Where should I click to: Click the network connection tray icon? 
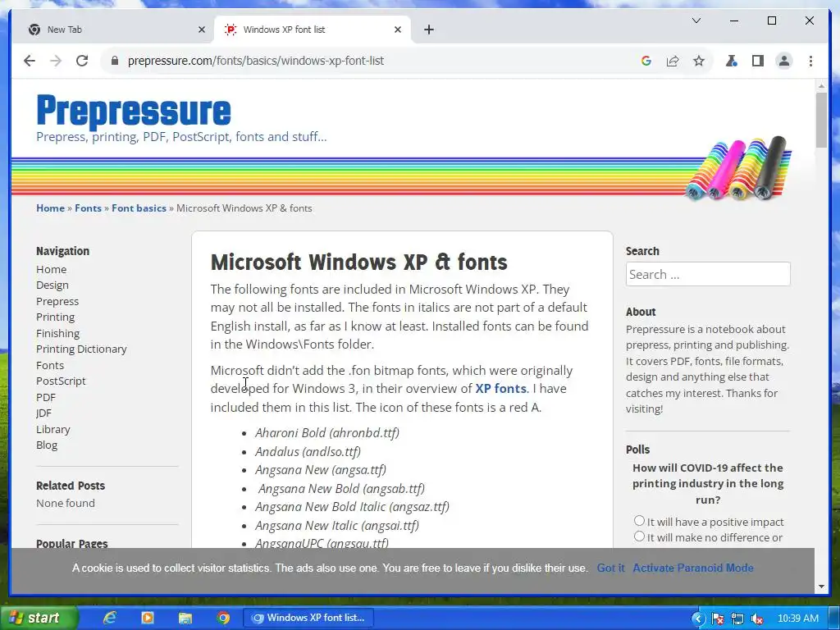point(737,619)
